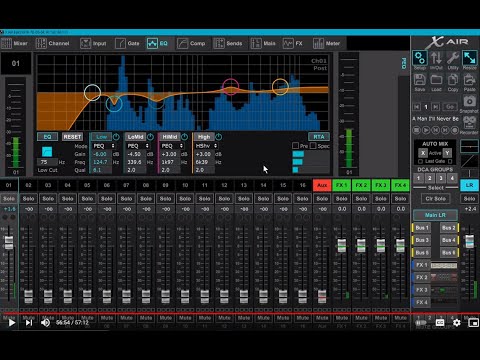Solo channel 02
Viewport: 480px width, 360px height.
click(28, 199)
